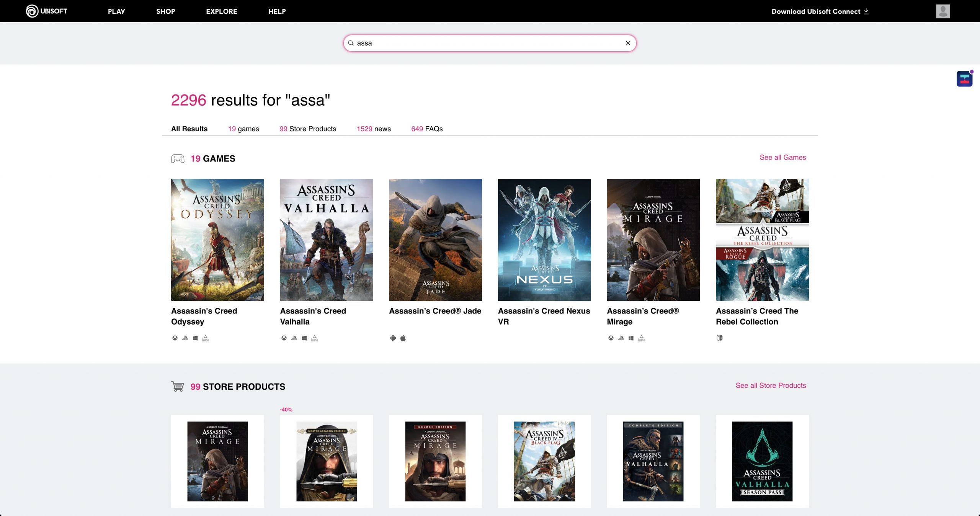Open The Rebel Collection cover art
Screen dimensions: 980x516
coord(762,240)
